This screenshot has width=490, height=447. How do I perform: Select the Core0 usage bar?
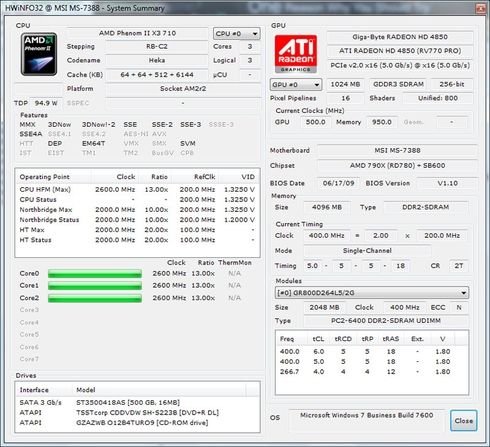click(95, 274)
